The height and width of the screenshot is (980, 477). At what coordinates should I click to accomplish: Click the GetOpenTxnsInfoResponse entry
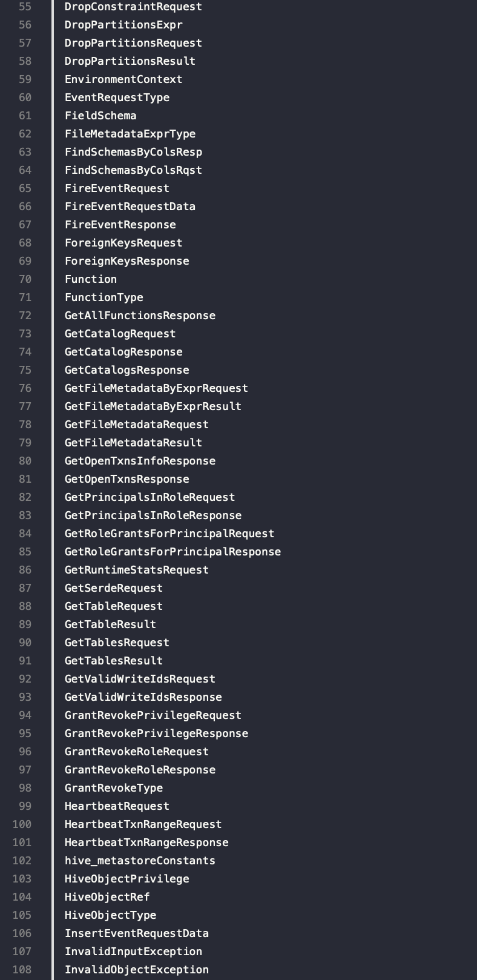pos(140,461)
